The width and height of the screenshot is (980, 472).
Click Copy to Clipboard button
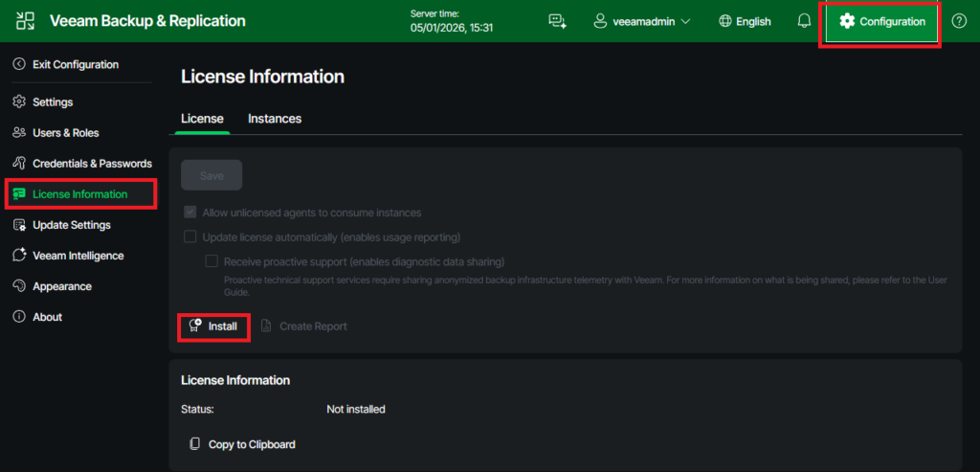click(243, 444)
